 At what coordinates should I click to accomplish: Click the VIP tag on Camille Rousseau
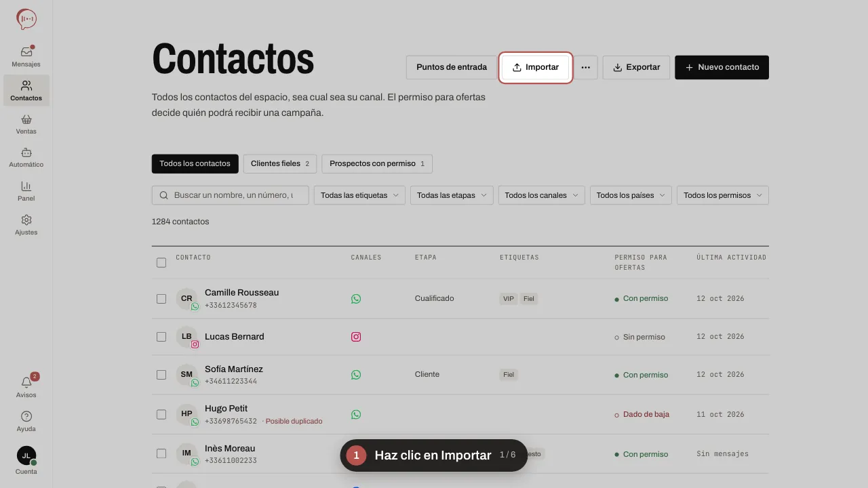509,299
